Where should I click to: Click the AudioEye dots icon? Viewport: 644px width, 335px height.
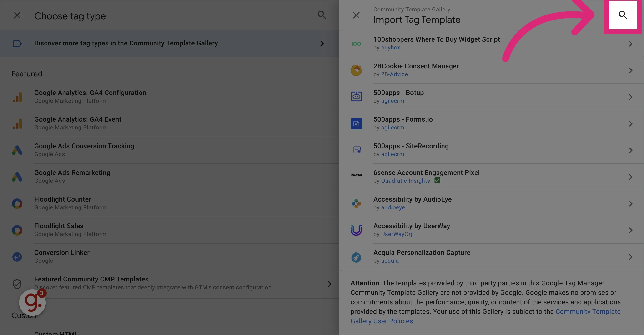356,204
